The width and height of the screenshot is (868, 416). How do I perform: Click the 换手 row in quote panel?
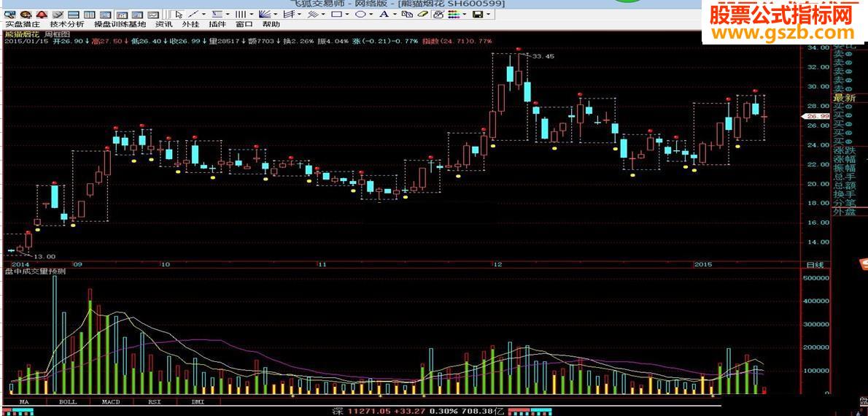(845, 194)
